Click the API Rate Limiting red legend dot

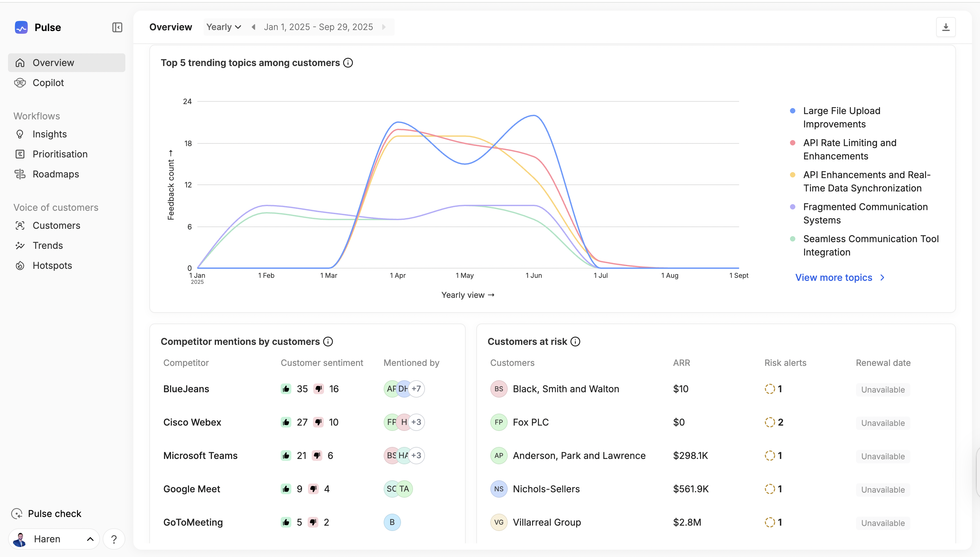[x=793, y=143]
